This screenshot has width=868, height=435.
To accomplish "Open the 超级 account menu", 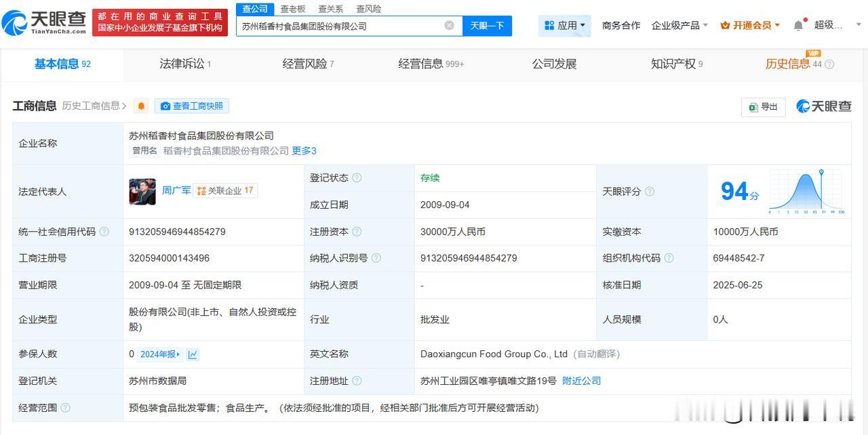I will pyautogui.click(x=829, y=25).
